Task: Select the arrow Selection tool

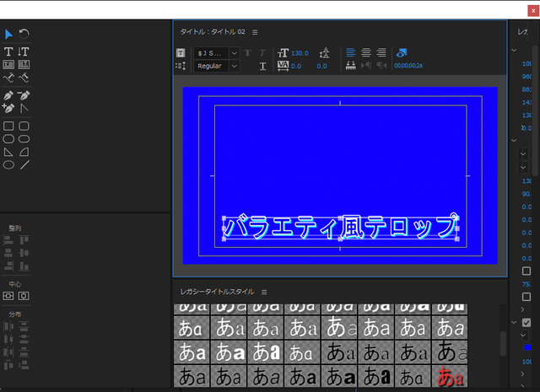Action: [8, 34]
